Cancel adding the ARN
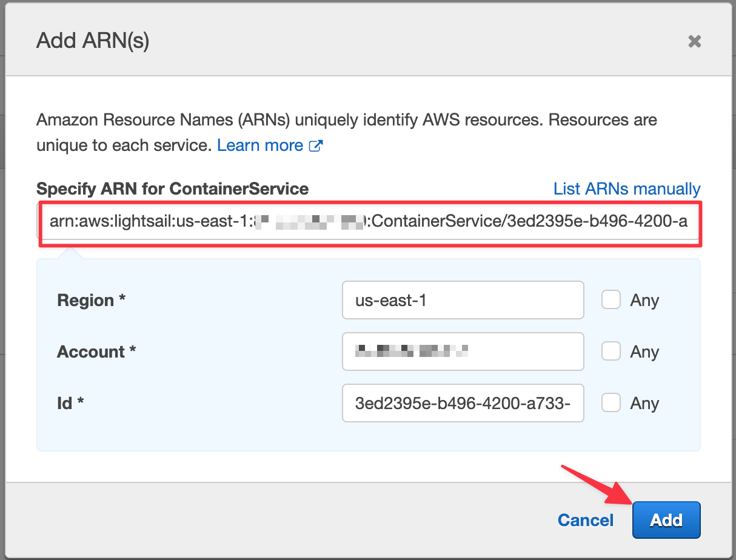 (586, 520)
